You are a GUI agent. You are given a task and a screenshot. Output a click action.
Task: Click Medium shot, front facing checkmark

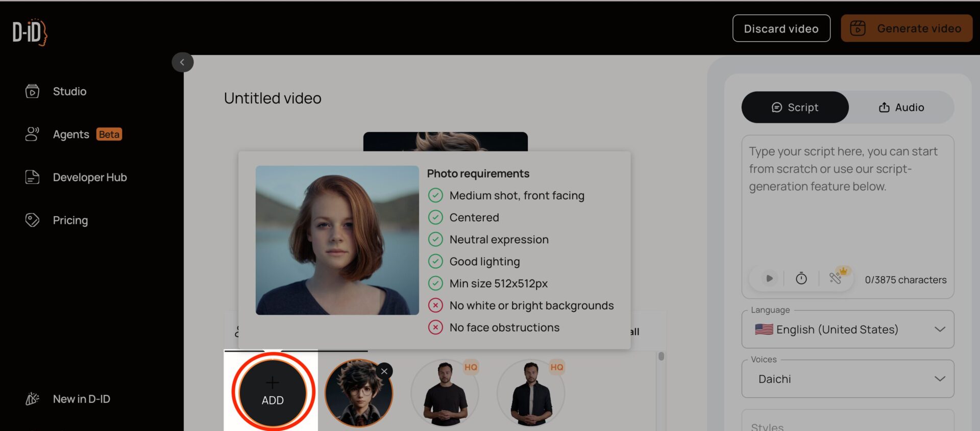coord(435,195)
